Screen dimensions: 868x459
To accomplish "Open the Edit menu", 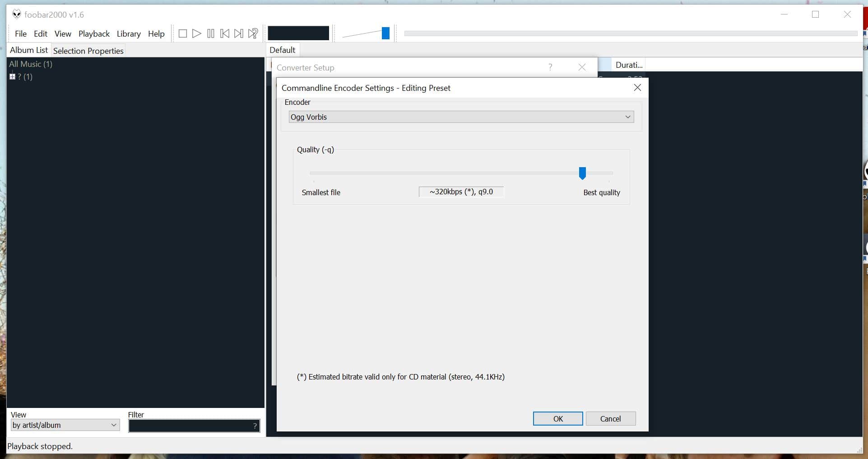I will pos(41,34).
